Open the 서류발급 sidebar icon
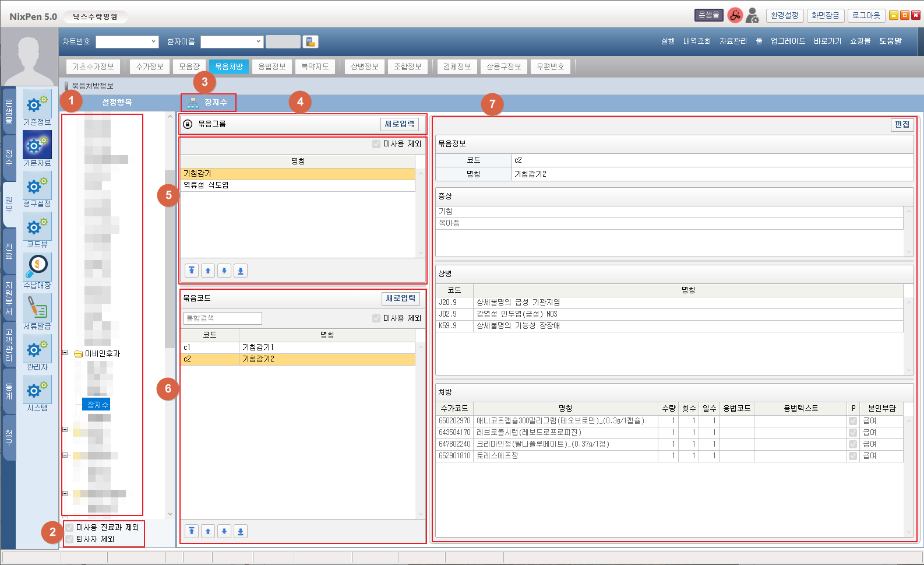This screenshot has height=565, width=924. (x=37, y=311)
